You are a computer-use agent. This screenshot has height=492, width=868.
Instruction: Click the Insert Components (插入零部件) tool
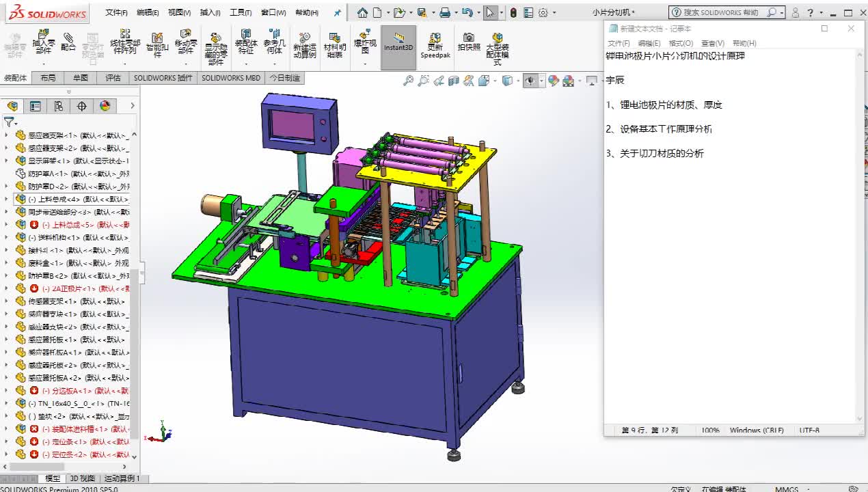pyautogui.click(x=44, y=42)
